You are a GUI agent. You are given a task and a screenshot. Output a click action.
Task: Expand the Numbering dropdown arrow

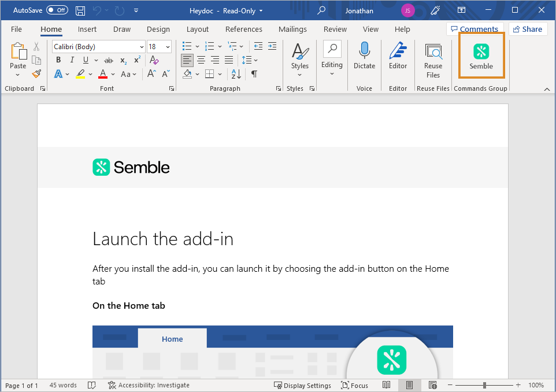coord(220,46)
